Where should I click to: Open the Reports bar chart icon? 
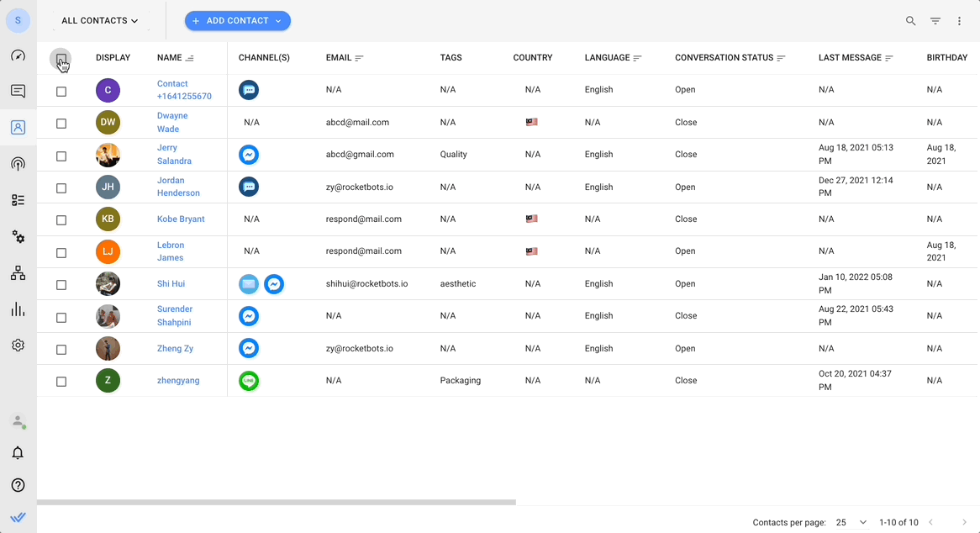[18, 309]
